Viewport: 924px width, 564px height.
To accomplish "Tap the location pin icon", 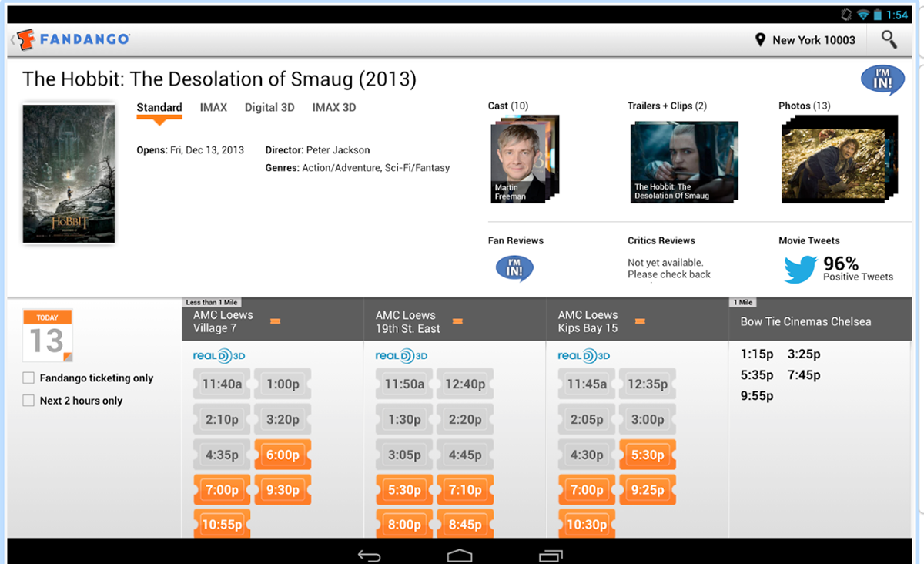I will click(x=760, y=40).
